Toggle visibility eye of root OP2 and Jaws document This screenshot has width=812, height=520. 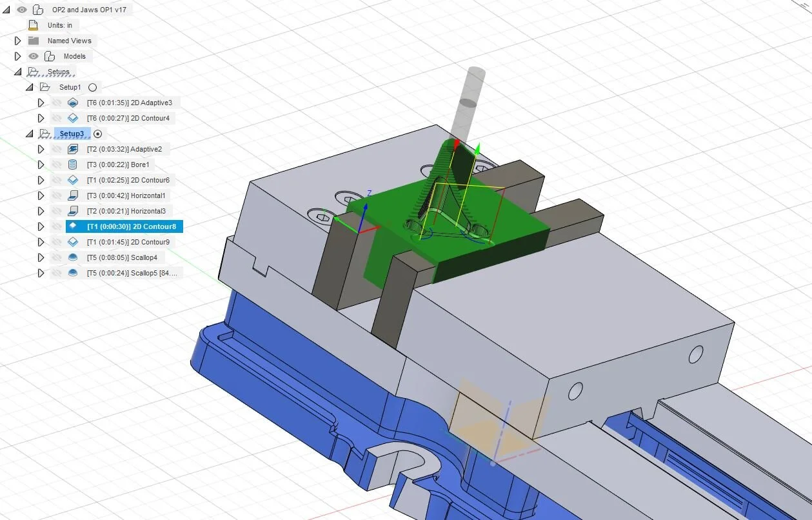coord(22,10)
